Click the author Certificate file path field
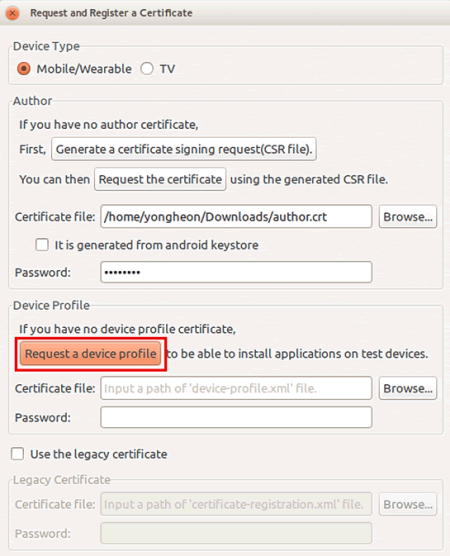The width and height of the screenshot is (450, 556). 236,216
